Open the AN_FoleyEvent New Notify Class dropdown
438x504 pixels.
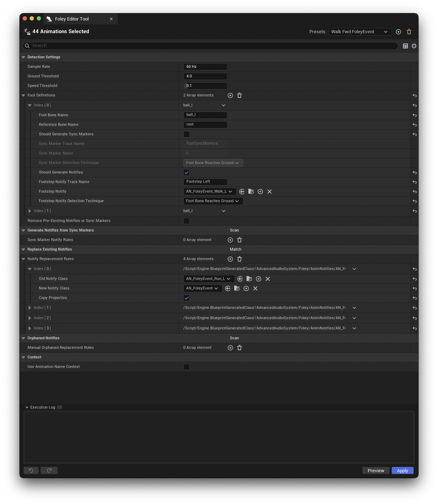(x=203, y=288)
